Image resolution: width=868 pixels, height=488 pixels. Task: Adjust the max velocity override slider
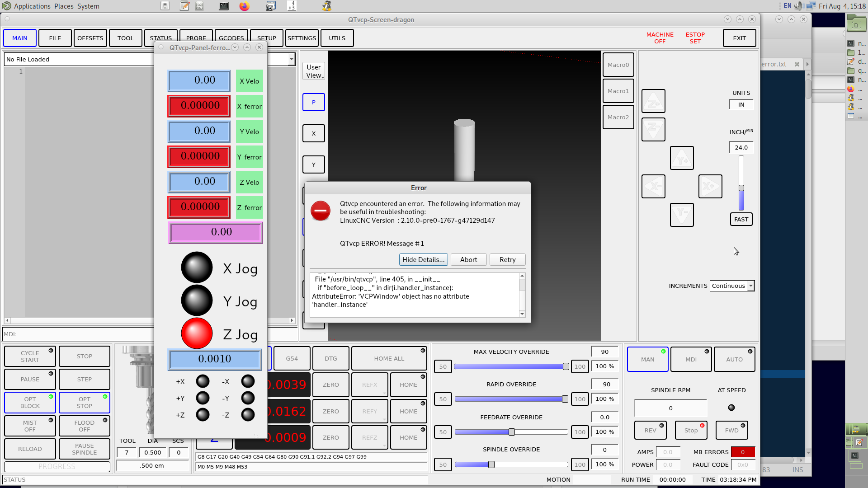click(x=511, y=366)
